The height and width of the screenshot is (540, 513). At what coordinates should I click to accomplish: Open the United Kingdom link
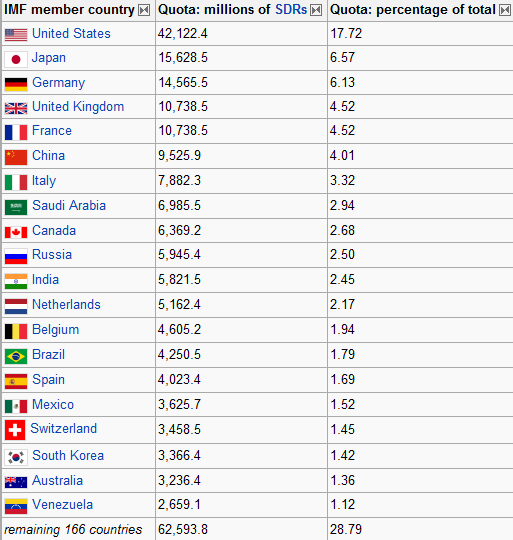click(78, 107)
